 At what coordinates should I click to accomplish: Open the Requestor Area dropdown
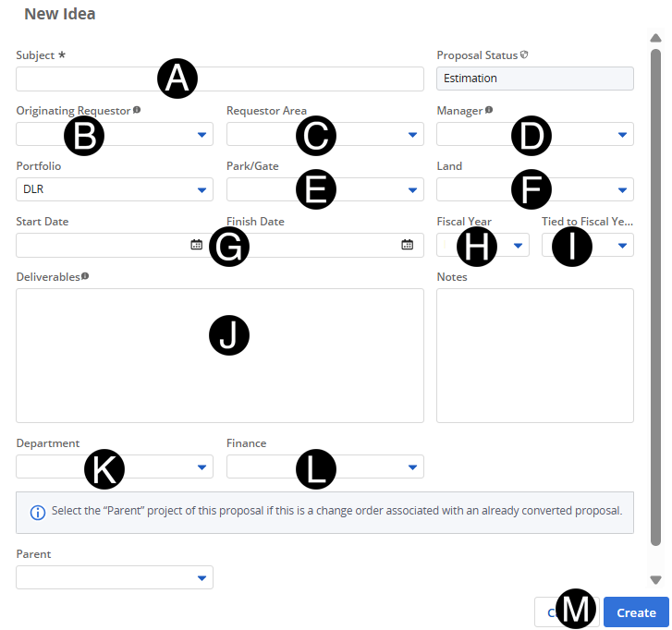tap(412, 135)
